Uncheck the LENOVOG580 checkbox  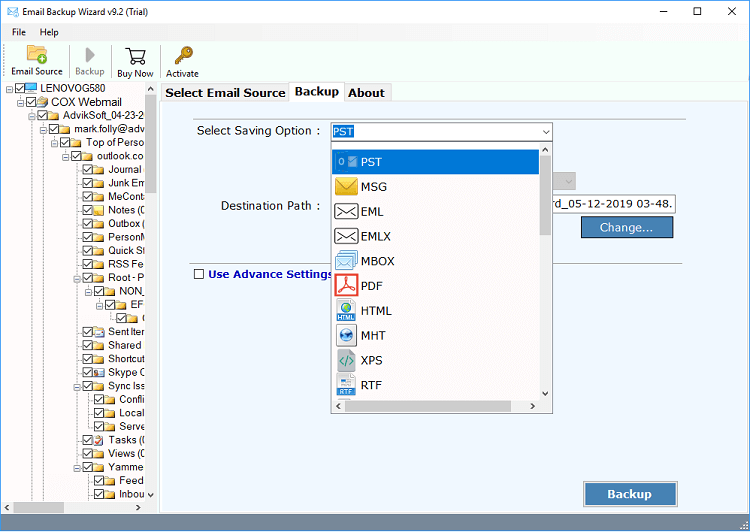click(20, 88)
